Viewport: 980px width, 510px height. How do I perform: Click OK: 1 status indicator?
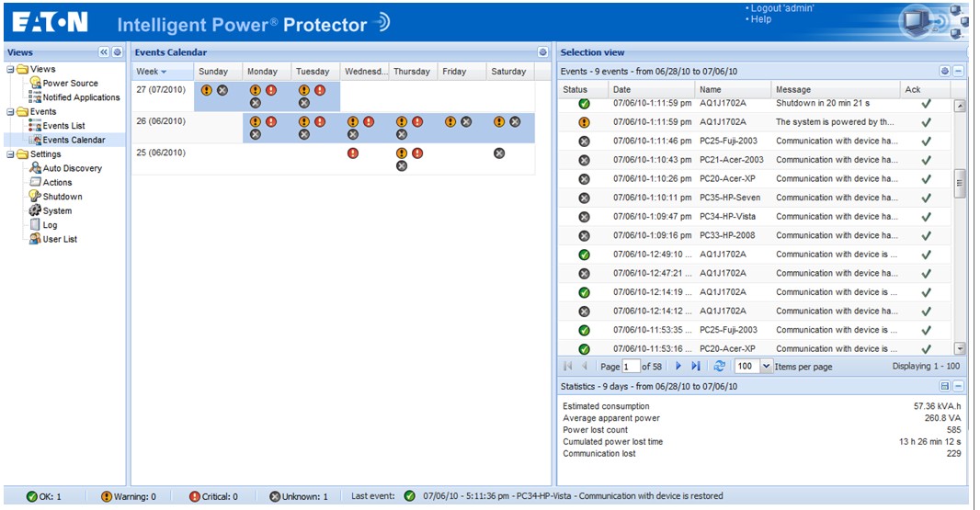pyautogui.click(x=44, y=496)
